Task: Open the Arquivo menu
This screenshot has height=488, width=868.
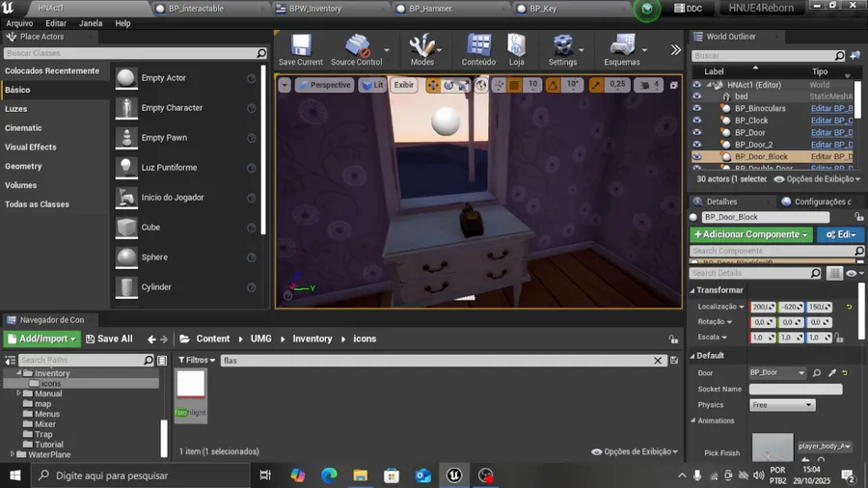Action: pyautogui.click(x=19, y=23)
